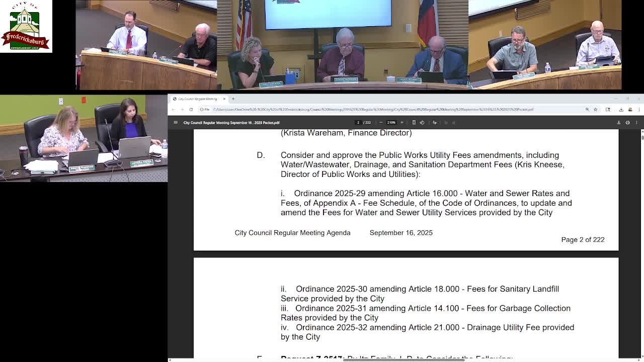Zoom out on the PDF document

point(381,122)
